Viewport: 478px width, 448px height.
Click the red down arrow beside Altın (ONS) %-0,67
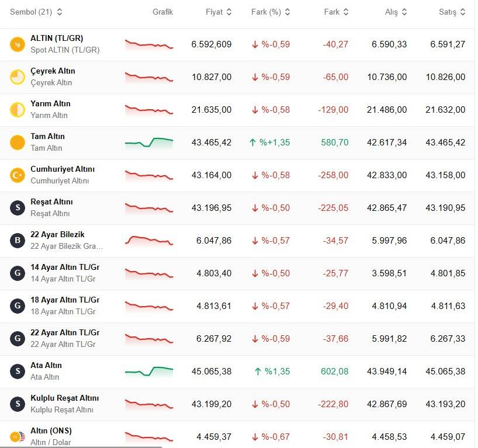tap(255, 437)
